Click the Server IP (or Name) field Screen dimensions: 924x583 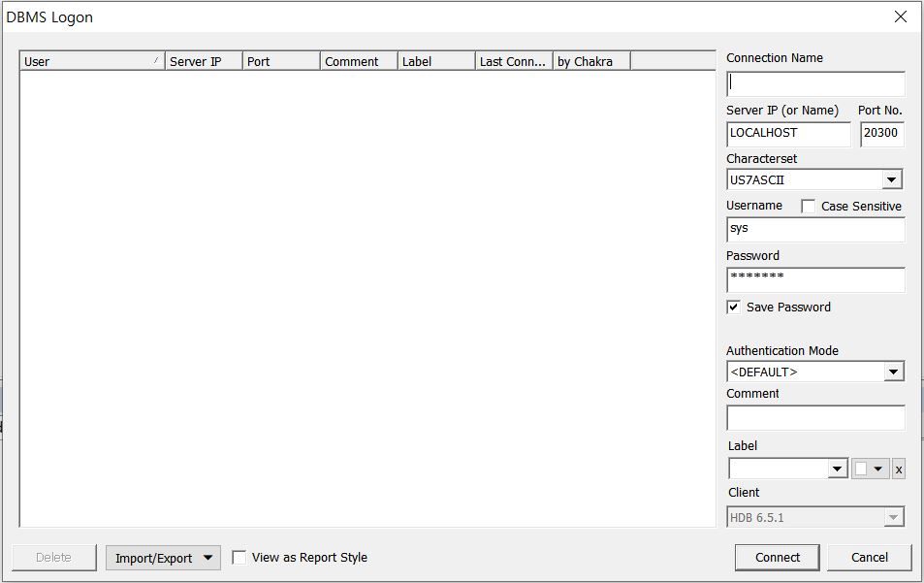pos(787,135)
